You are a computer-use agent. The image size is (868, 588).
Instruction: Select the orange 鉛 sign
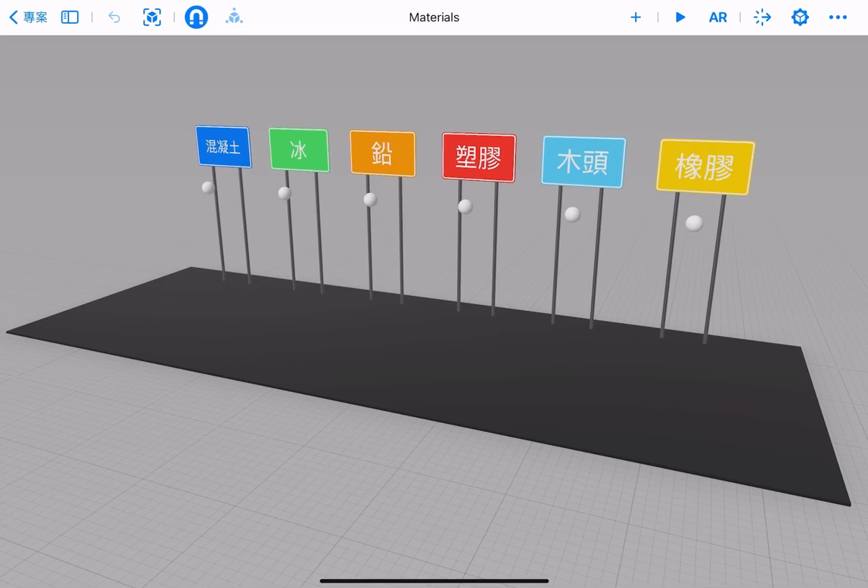(382, 154)
